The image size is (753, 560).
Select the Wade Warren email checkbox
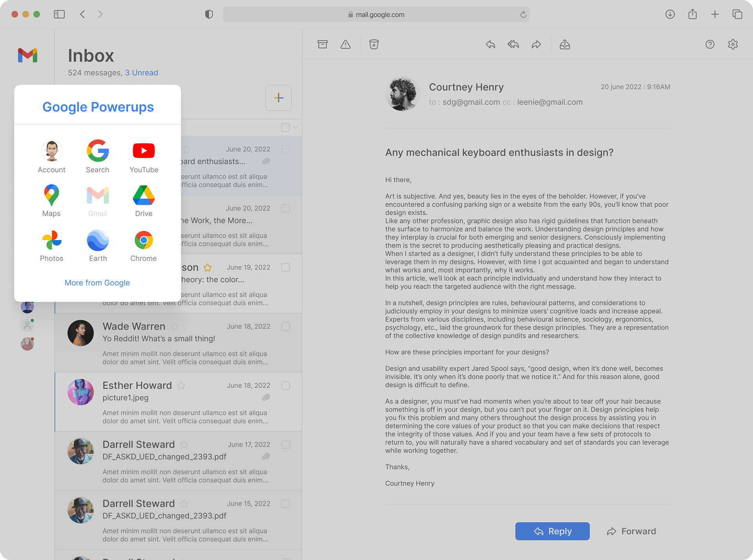click(x=286, y=327)
